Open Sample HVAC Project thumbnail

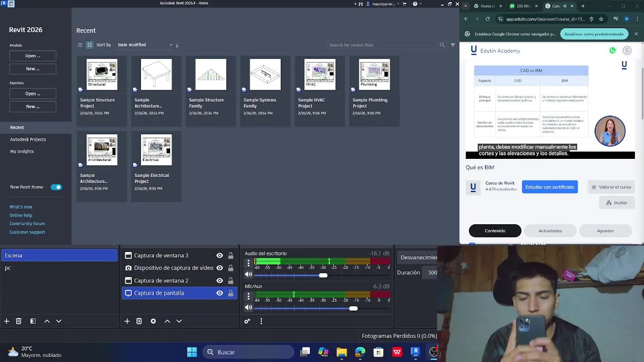pos(320,74)
